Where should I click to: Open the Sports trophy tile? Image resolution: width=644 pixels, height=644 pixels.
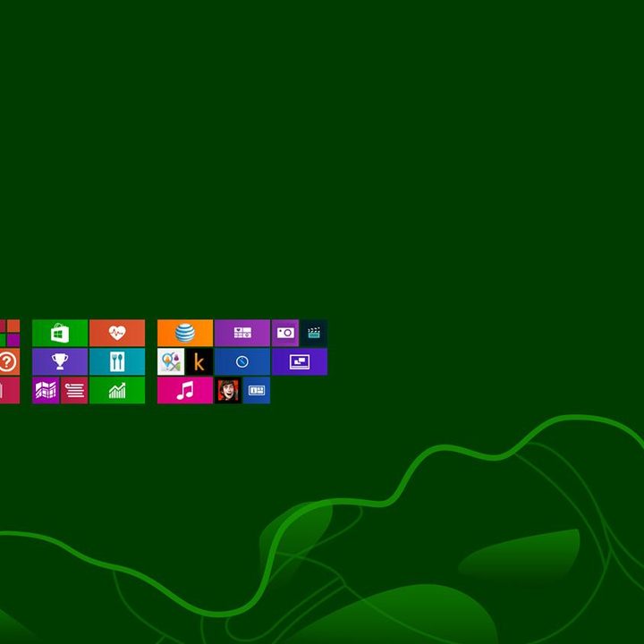[60, 361]
